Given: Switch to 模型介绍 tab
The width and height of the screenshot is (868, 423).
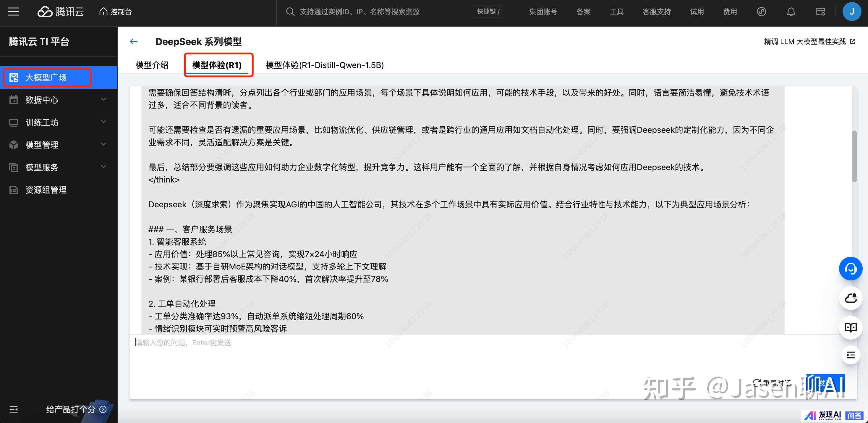Looking at the screenshot, I should [152, 65].
